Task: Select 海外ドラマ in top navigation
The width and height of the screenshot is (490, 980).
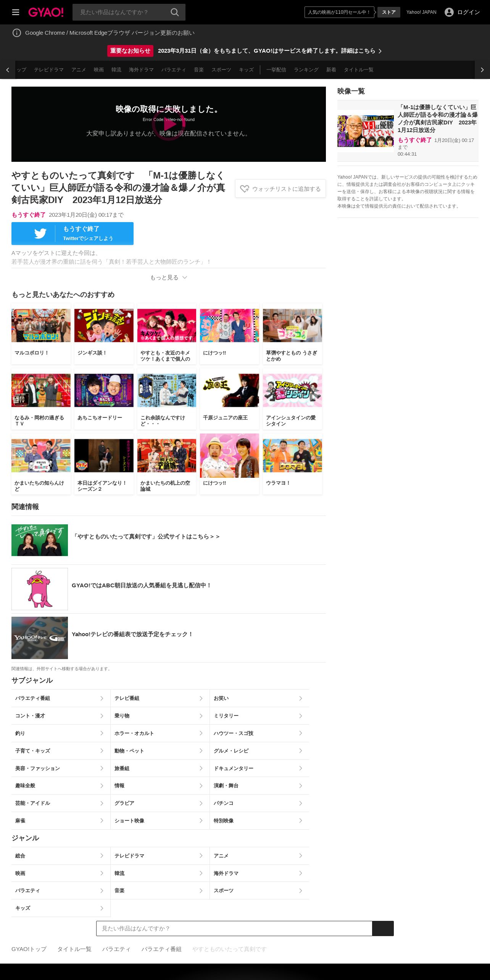Action: tap(141, 70)
